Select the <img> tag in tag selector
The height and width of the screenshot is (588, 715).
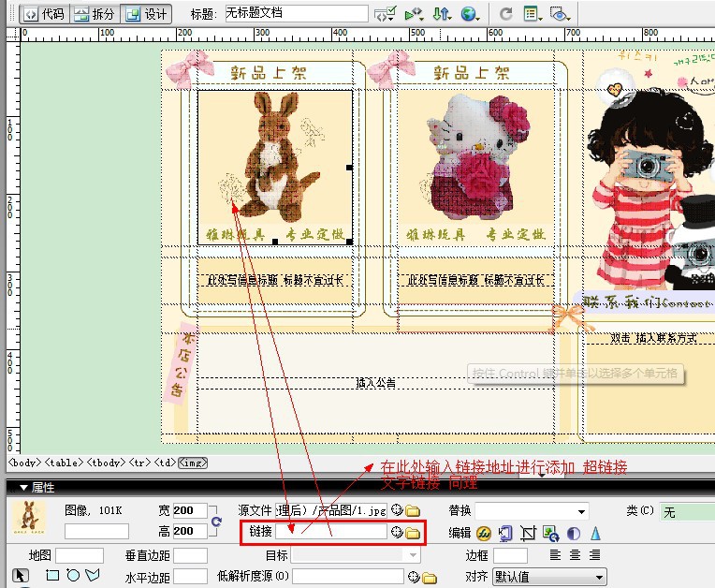[x=193, y=463]
